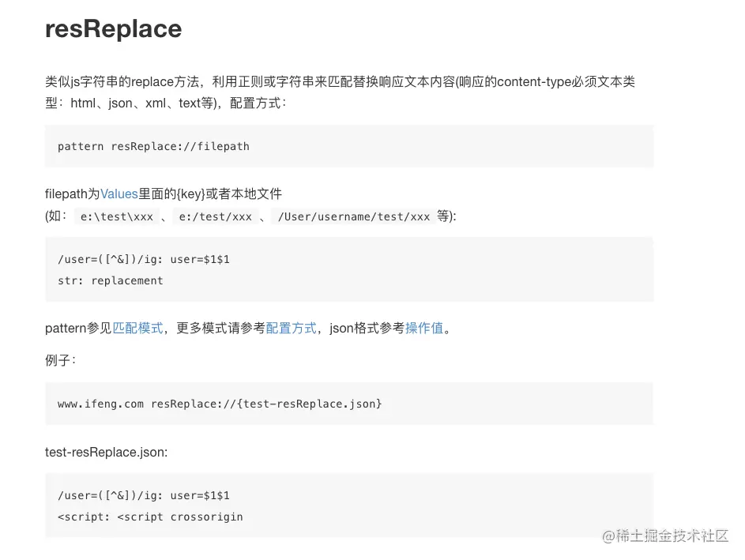Click the www.ifeng.com resReplace example code
This screenshot has width=745, height=560.
(x=220, y=404)
